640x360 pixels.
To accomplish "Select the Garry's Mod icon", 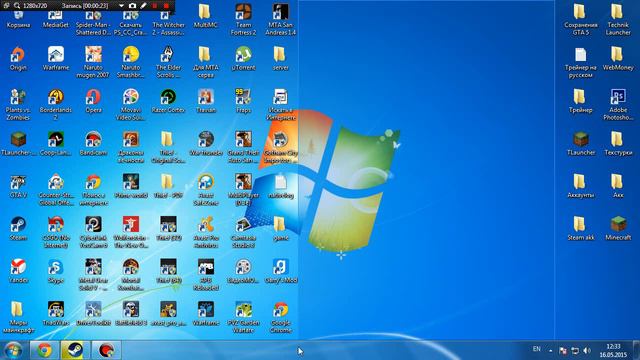I will (x=281, y=271).
